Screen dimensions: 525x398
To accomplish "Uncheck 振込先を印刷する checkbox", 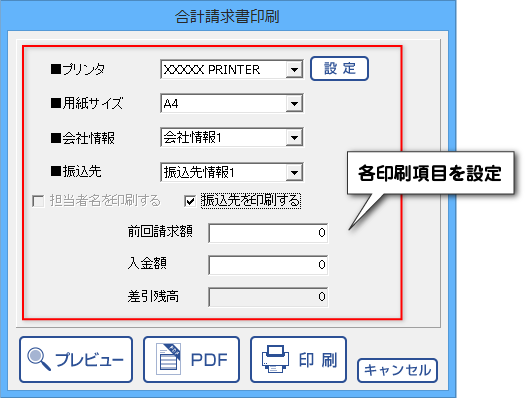I will pyautogui.click(x=190, y=201).
